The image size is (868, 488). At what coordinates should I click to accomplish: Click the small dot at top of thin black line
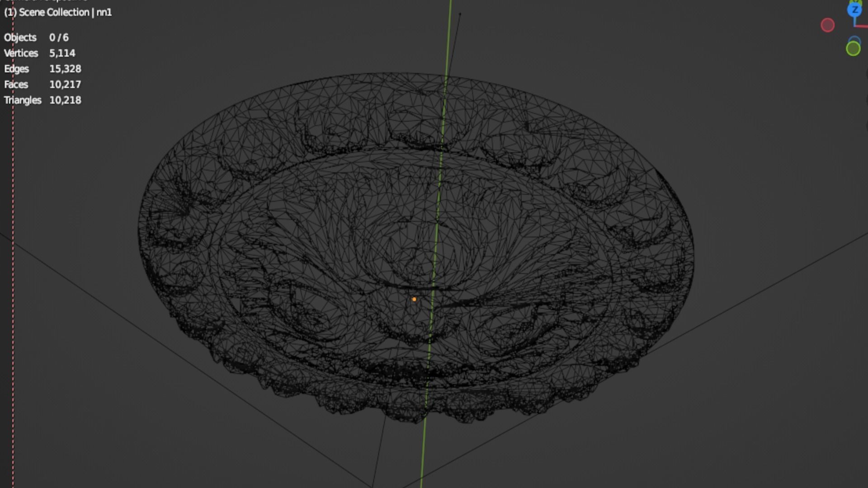coord(460,14)
